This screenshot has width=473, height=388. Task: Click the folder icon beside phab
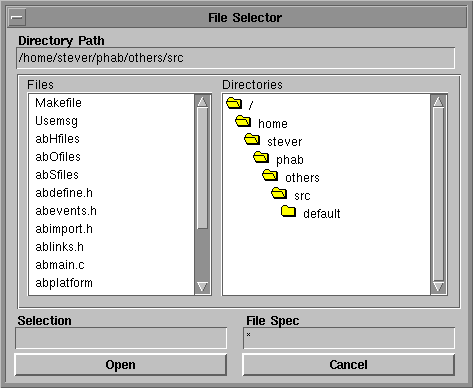(261, 157)
